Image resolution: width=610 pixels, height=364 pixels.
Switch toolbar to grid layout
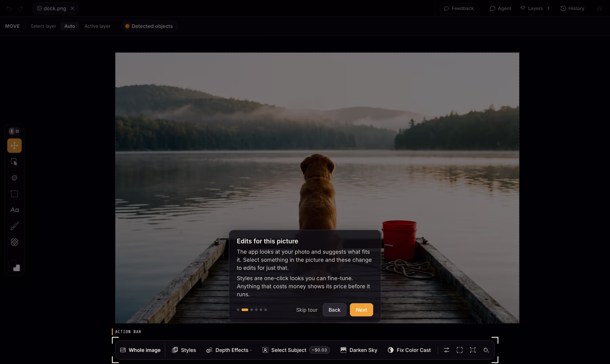click(x=17, y=131)
